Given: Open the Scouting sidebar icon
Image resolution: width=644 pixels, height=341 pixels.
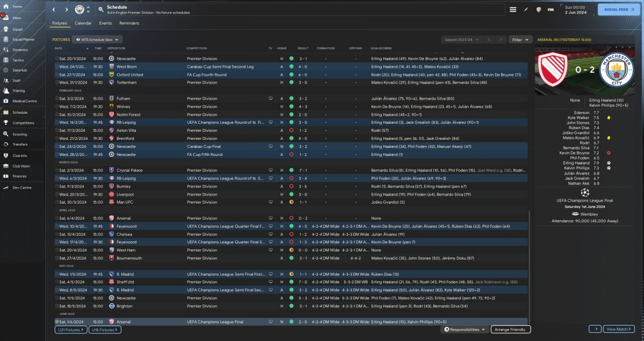Looking at the screenshot, I should [6, 134].
